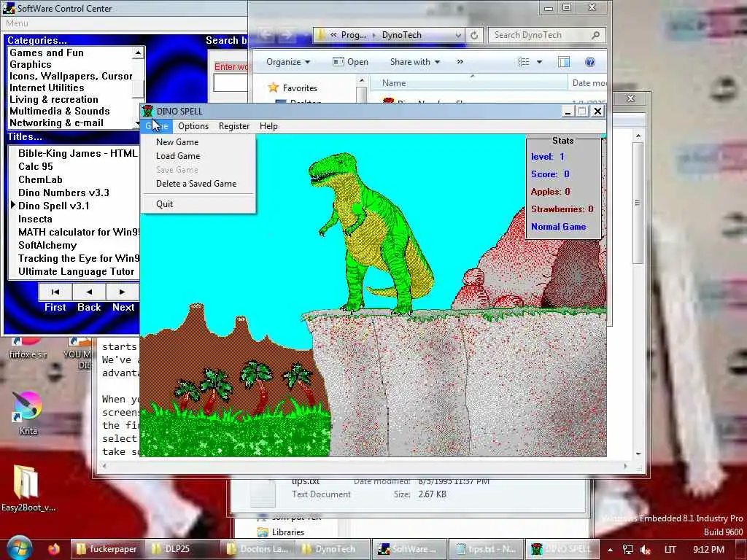Open Organize dropdown in DynoTech Explorer
Image resolution: width=747 pixels, height=560 pixels.
pos(287,62)
